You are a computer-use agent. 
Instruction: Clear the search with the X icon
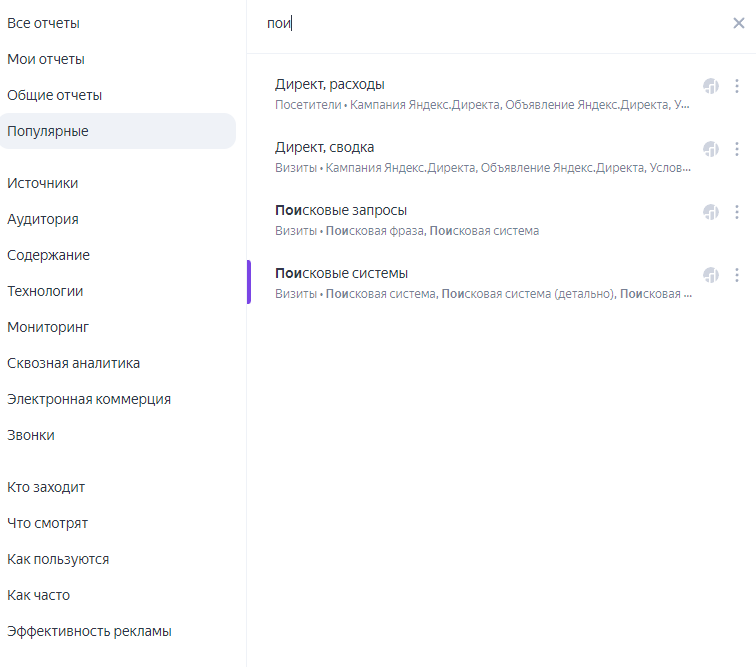(738, 23)
